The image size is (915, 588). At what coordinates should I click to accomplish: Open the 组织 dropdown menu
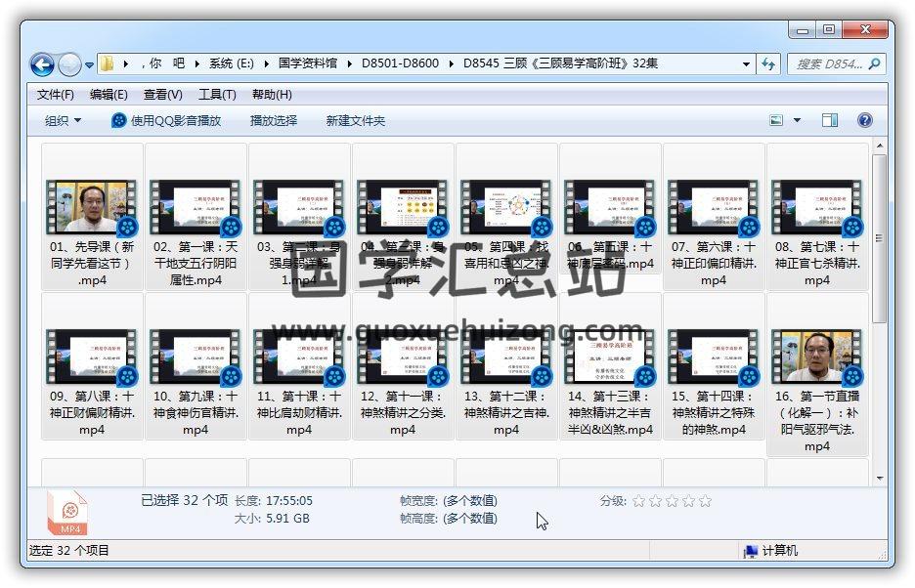pyautogui.click(x=63, y=120)
